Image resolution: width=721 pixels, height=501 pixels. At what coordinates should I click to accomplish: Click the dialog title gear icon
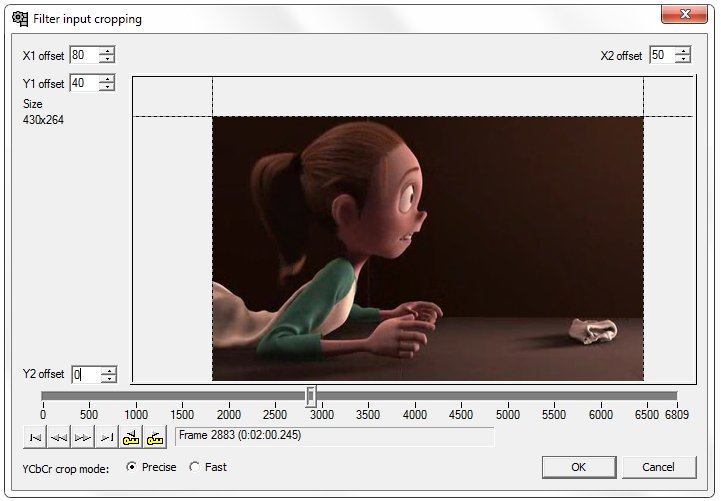point(20,19)
